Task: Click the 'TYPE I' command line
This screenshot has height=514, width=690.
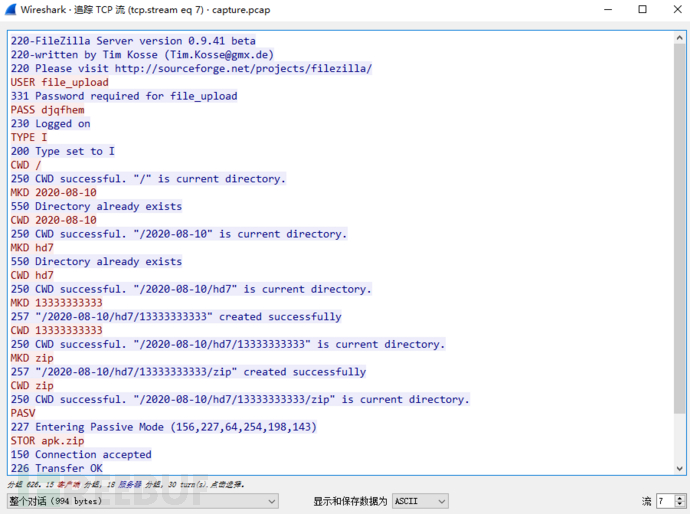Action: pos(29,137)
